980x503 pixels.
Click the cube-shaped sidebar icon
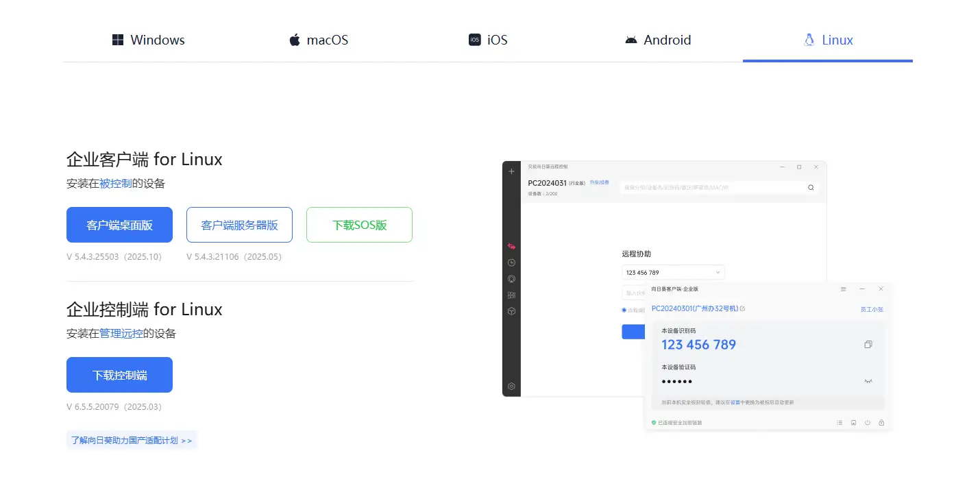(x=511, y=310)
